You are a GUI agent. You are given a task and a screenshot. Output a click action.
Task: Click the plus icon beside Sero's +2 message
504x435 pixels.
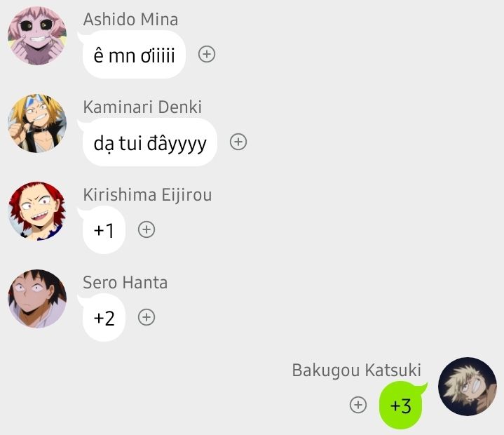point(147,317)
